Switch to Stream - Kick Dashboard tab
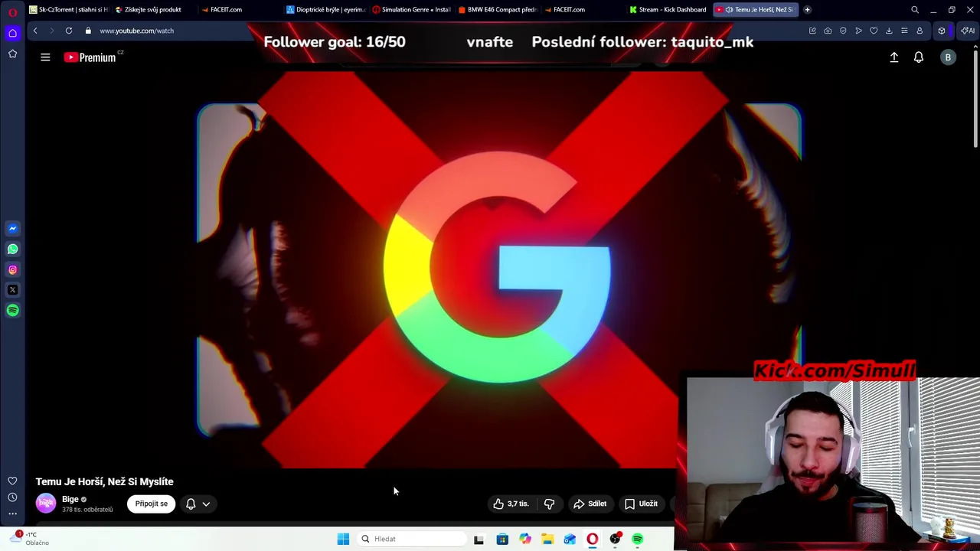980x551 pixels. click(668, 10)
